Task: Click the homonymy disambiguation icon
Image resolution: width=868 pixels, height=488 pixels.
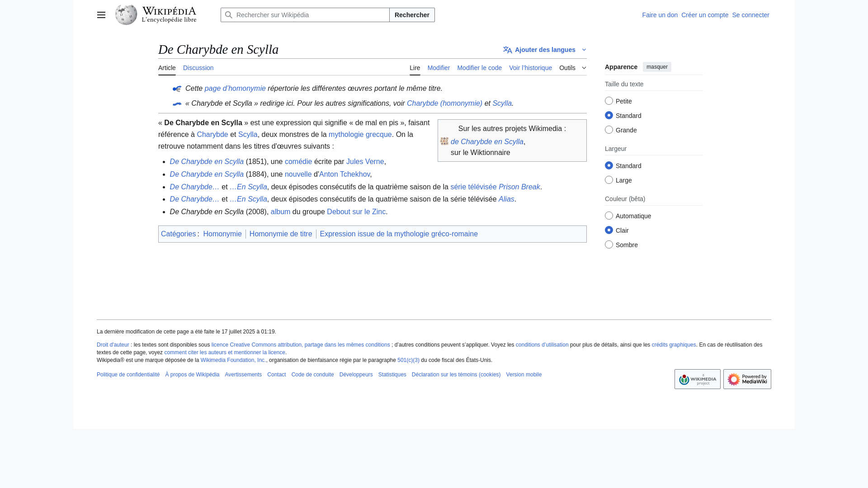Action: [x=177, y=89]
